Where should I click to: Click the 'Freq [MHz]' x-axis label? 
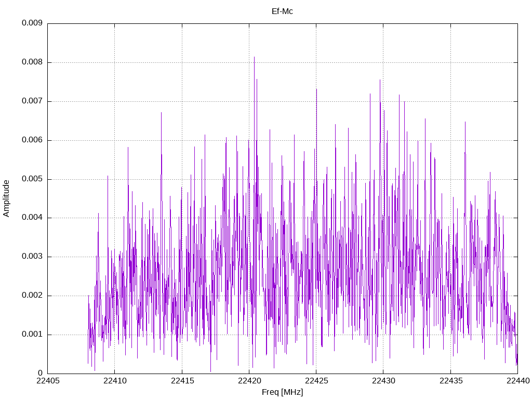click(282, 392)
